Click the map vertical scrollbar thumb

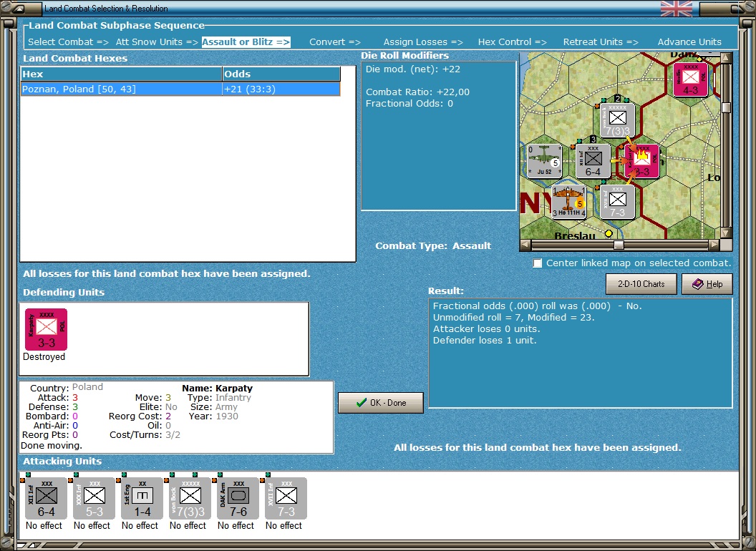726,107
